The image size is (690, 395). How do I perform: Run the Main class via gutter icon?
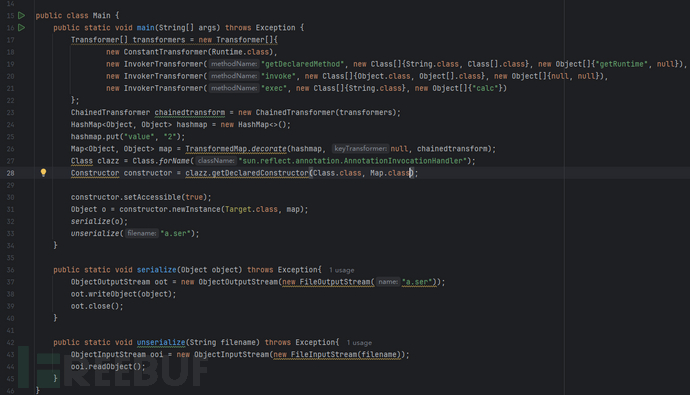click(21, 15)
